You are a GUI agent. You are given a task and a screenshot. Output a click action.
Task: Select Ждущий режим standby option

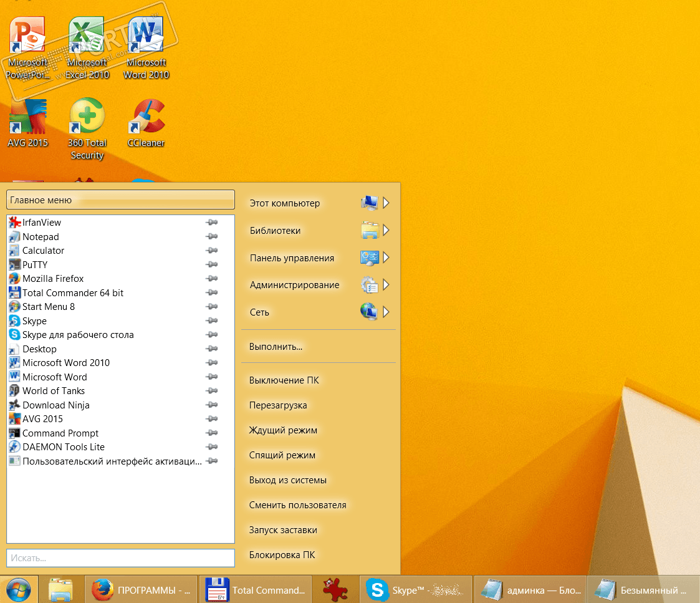coord(283,430)
